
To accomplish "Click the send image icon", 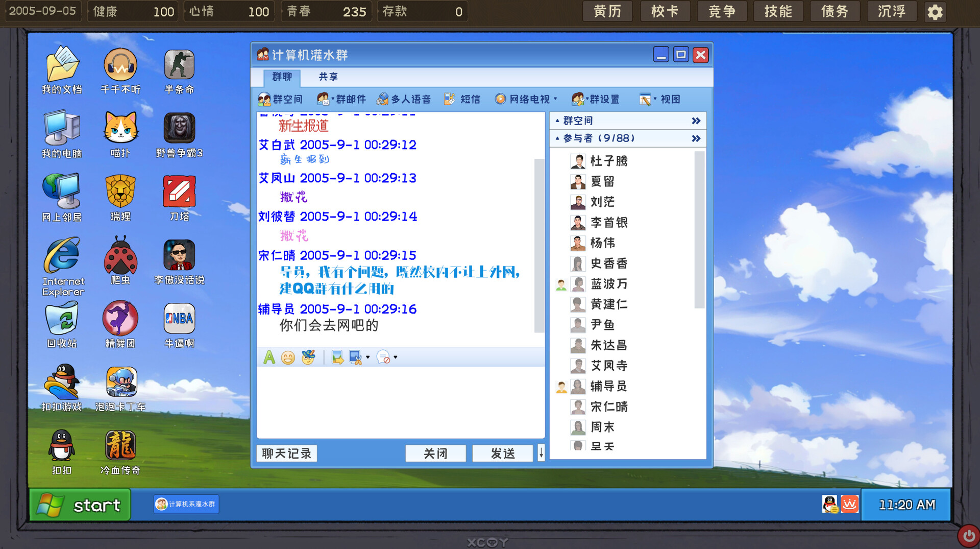I will 337,357.
